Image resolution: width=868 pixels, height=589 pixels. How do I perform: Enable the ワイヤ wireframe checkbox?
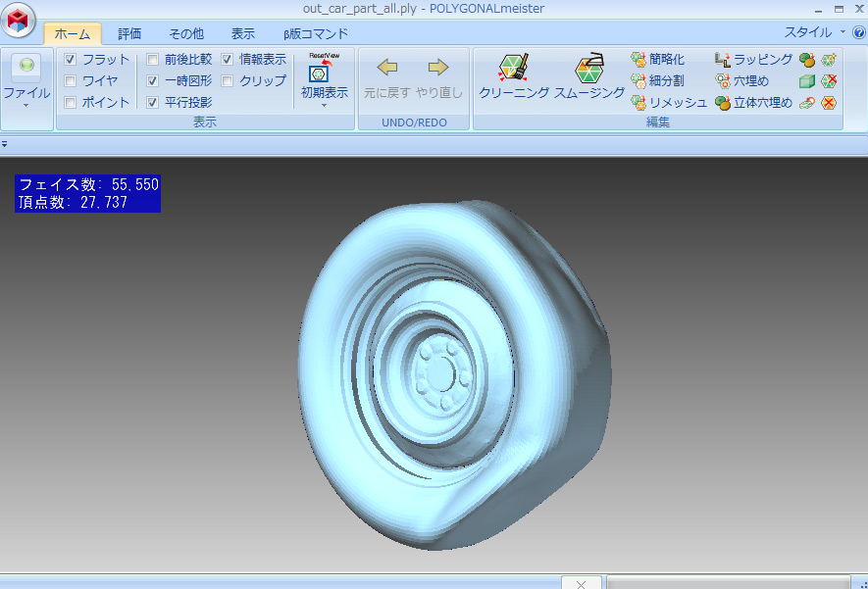70,80
